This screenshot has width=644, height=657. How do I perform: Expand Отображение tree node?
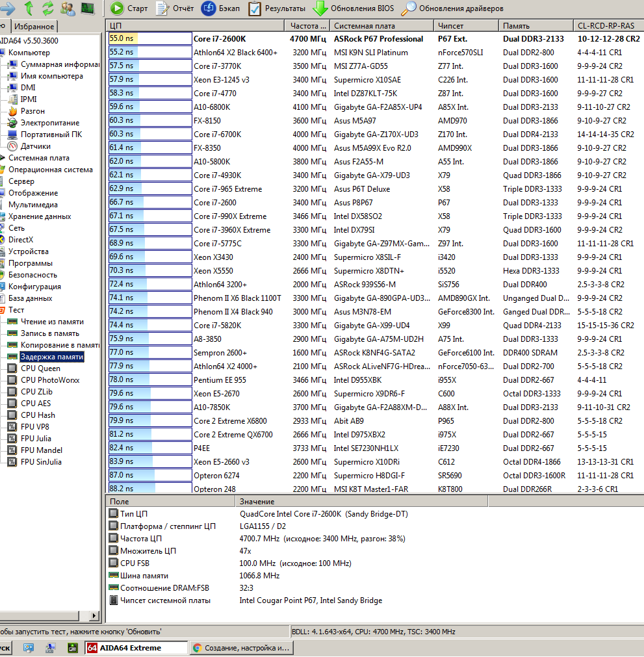coord(29,193)
